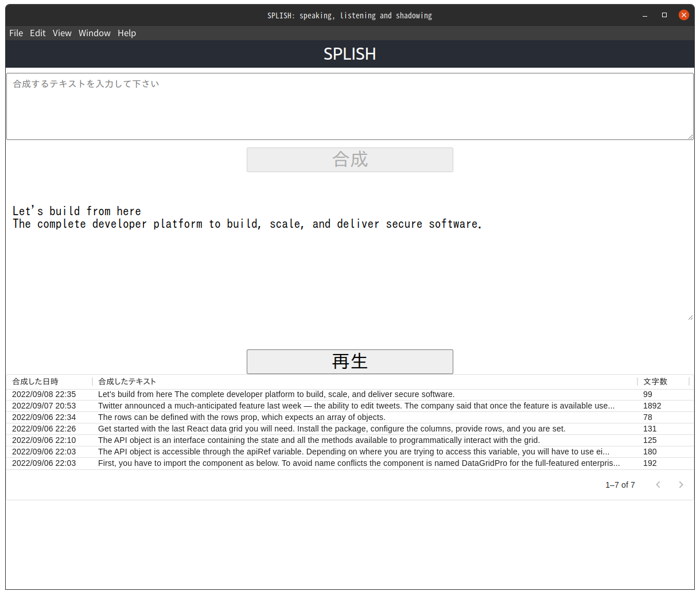Select the 2022/09/06 22:10 date cell
The height and width of the screenshot is (595, 700).
[44, 440]
